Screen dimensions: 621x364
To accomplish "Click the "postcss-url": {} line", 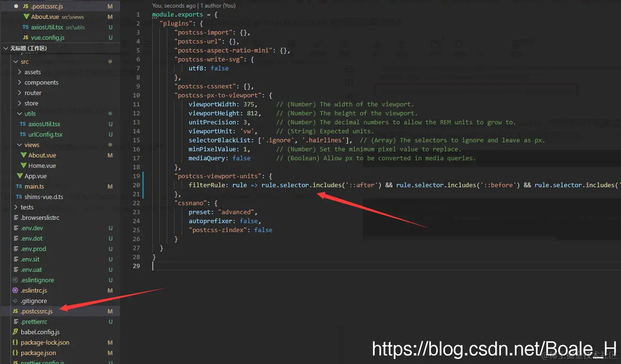I will click(x=207, y=42).
